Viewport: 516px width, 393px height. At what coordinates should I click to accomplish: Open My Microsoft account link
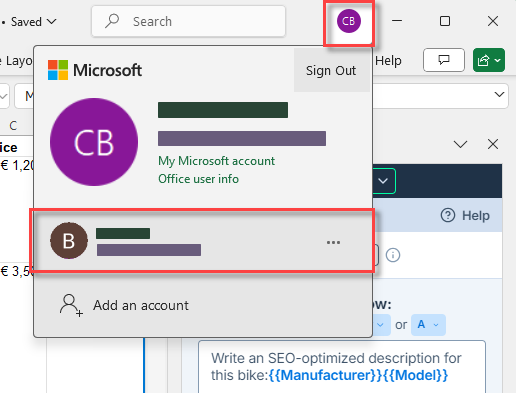click(216, 161)
